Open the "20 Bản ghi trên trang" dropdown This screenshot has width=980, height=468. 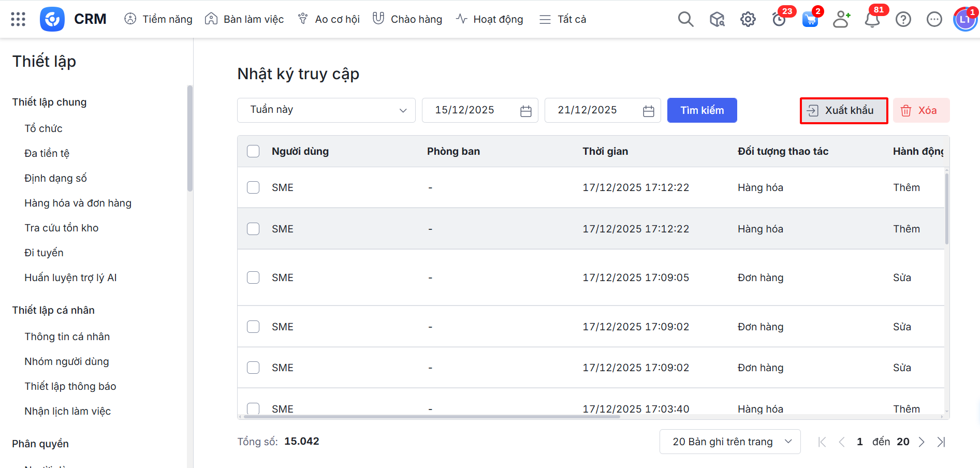click(x=730, y=442)
